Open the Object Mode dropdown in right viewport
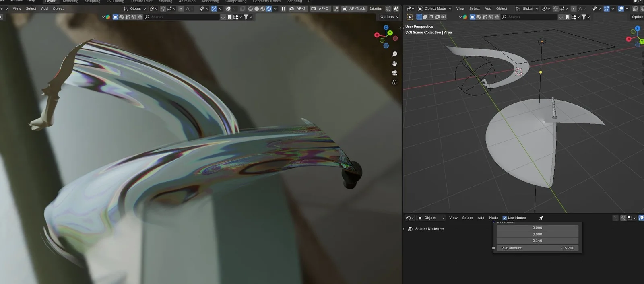This screenshot has width=644, height=284. click(x=435, y=8)
